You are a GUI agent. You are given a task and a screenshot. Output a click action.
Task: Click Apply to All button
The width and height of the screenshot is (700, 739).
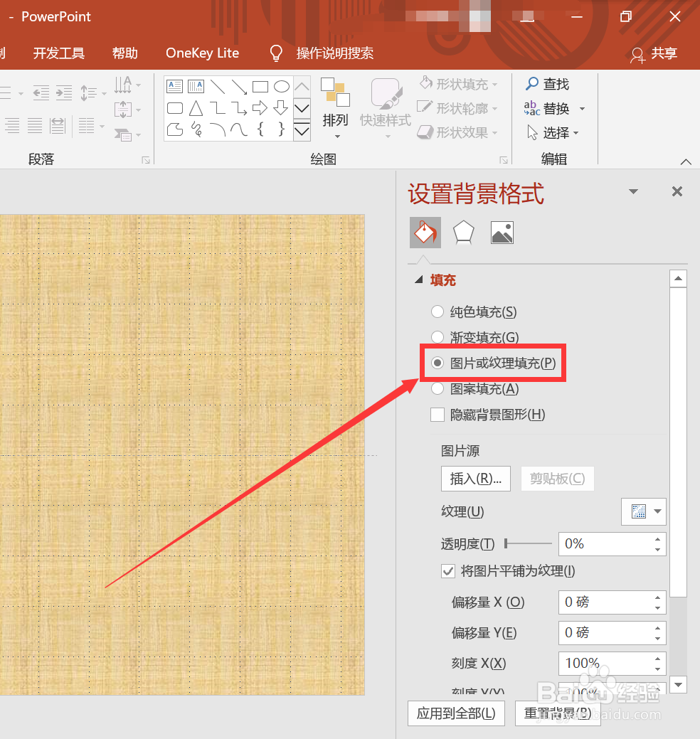tap(456, 713)
